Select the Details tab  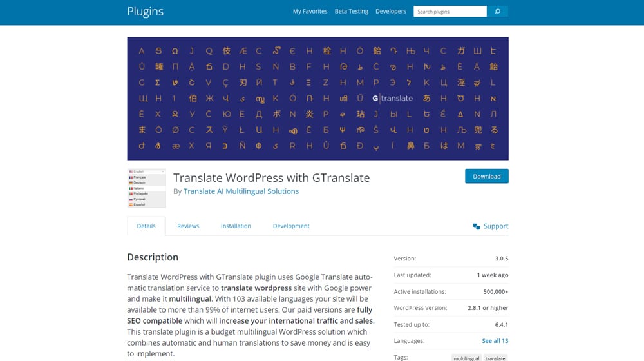(146, 226)
